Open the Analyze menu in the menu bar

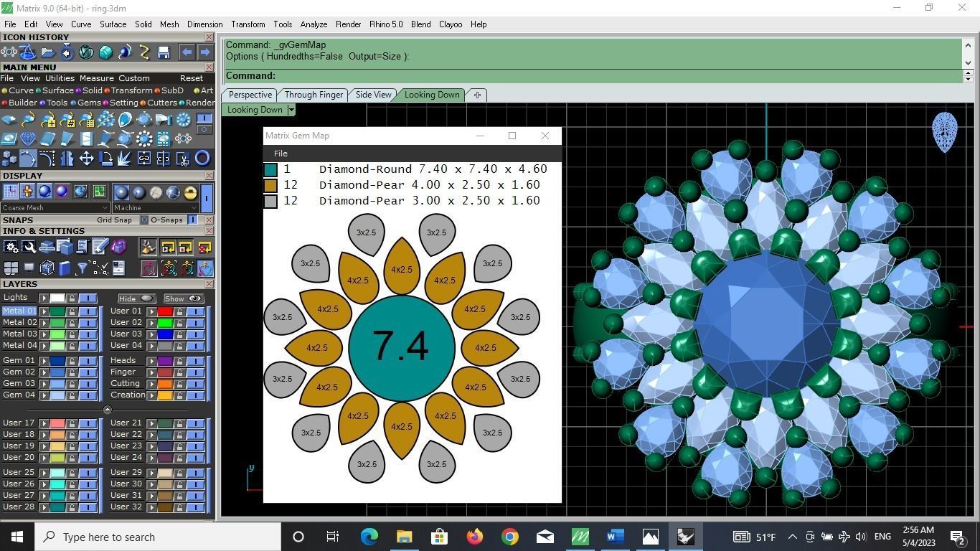point(314,24)
